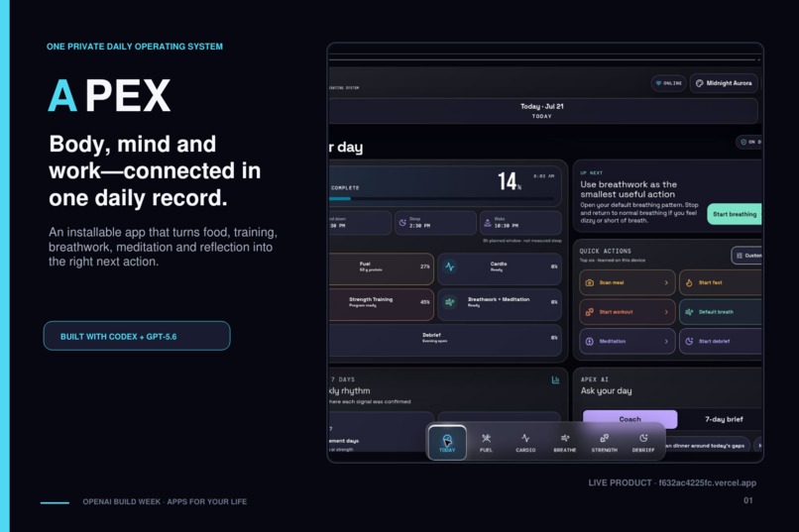
Task: Click the Default breath quick action label
Action: [716, 312]
